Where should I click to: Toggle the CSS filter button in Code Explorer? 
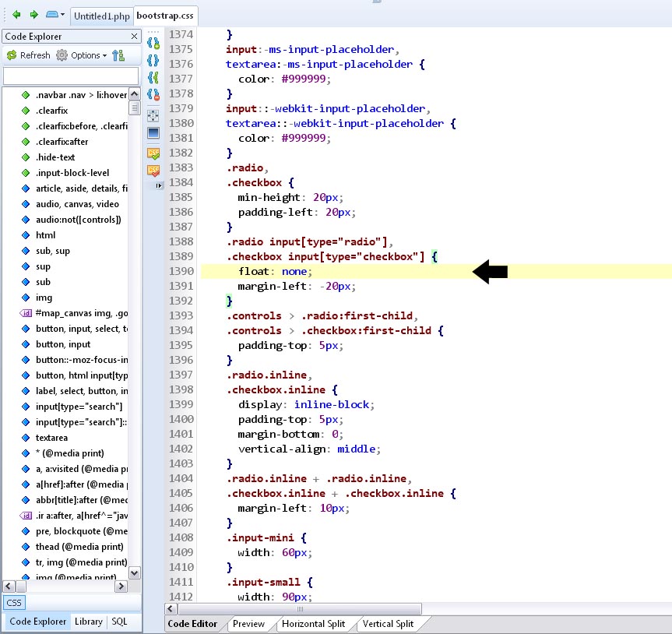click(x=14, y=603)
